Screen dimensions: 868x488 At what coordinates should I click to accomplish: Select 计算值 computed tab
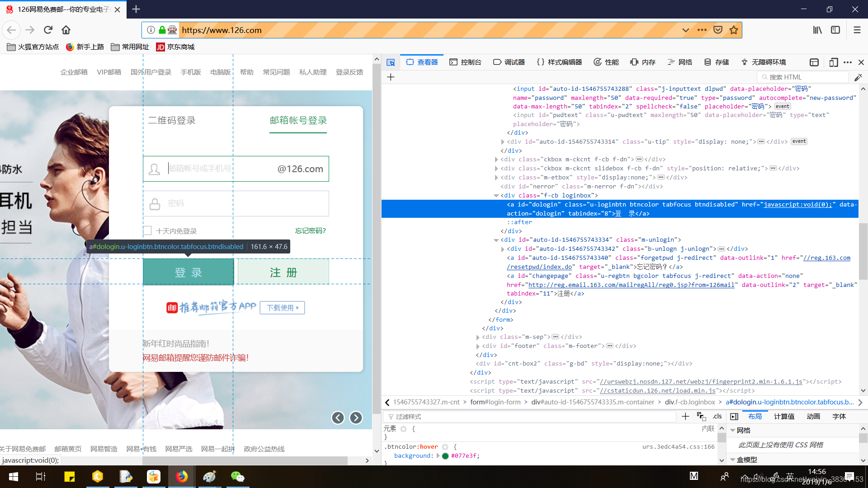(x=784, y=416)
